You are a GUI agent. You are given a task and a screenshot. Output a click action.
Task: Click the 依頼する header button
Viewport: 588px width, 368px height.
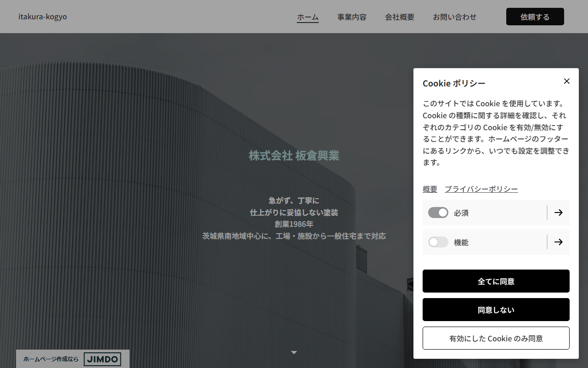point(535,17)
